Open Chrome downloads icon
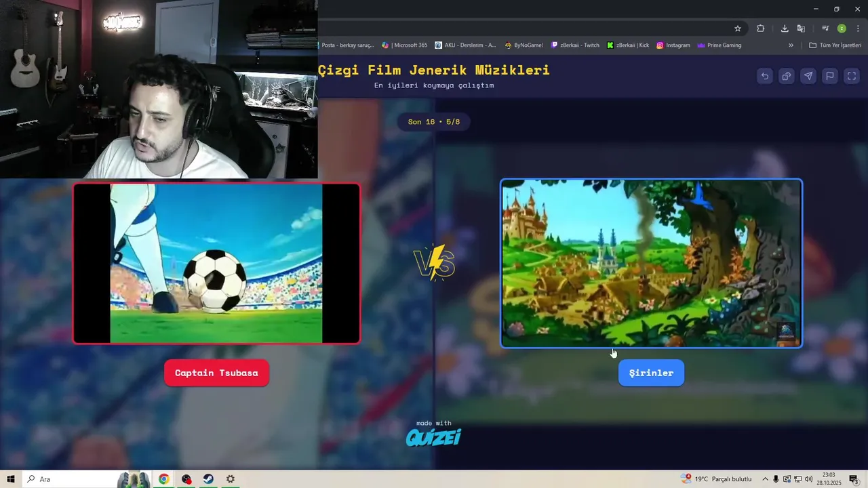The image size is (868, 488). pyautogui.click(x=785, y=28)
